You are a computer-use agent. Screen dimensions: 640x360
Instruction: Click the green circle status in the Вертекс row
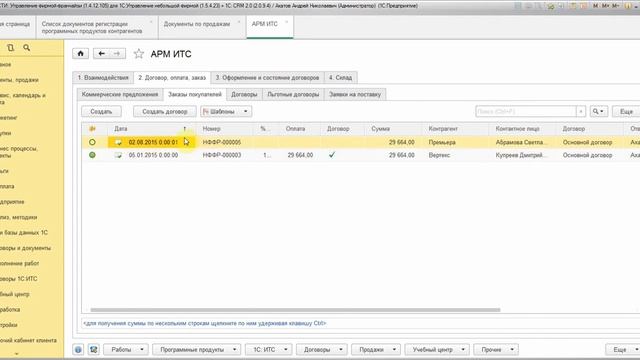(92, 155)
